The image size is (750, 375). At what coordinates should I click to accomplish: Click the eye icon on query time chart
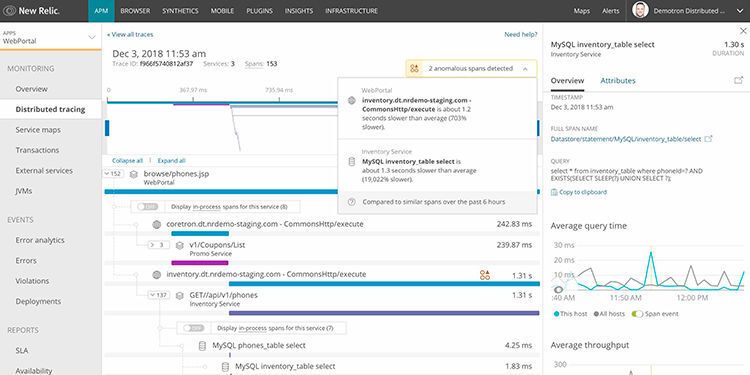tap(558, 289)
